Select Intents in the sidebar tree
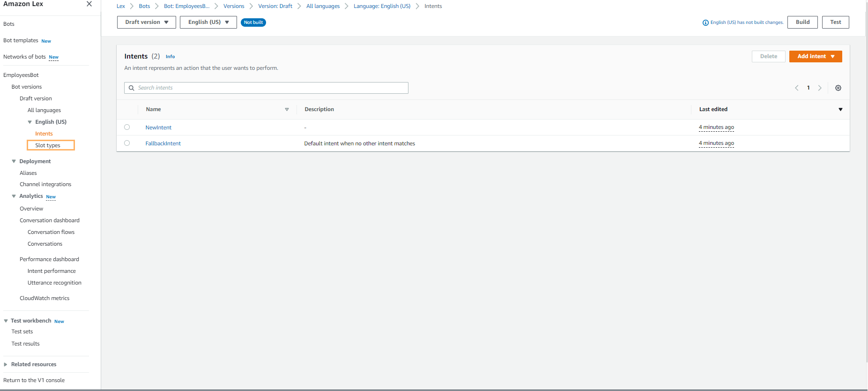868x391 pixels. click(x=44, y=134)
